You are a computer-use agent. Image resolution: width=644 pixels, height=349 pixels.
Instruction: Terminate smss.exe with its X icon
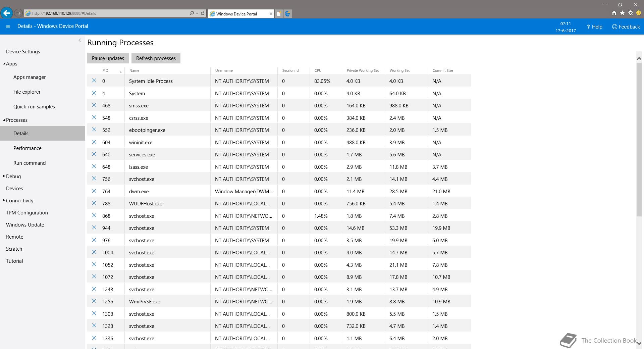pos(94,105)
